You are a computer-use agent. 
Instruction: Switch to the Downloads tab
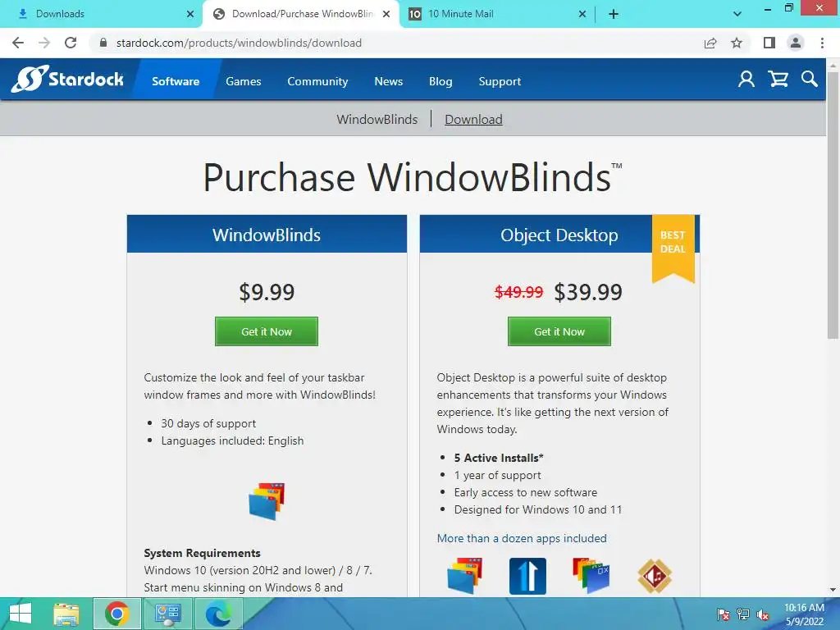[102, 14]
